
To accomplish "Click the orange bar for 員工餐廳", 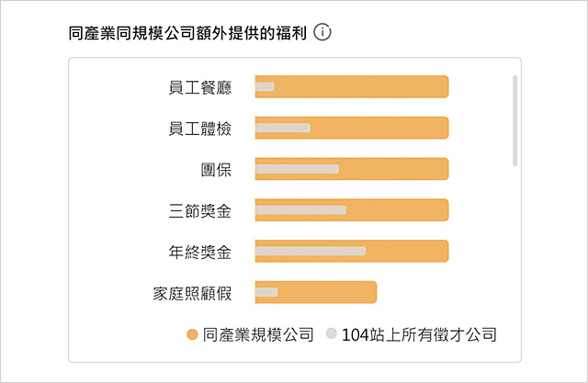I will tap(352, 86).
